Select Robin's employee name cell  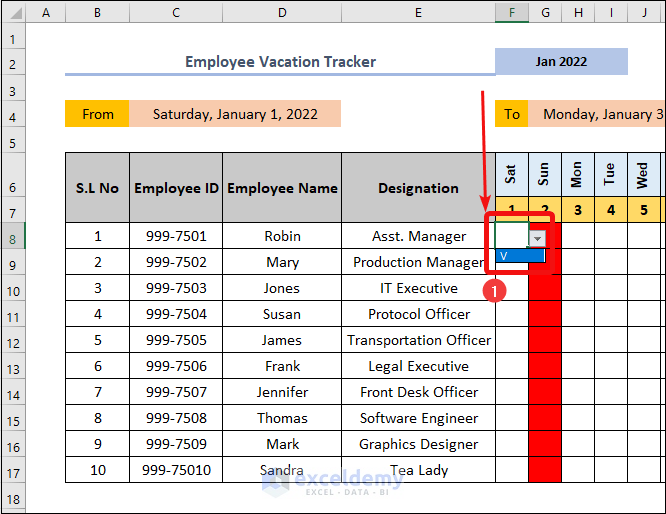[282, 237]
